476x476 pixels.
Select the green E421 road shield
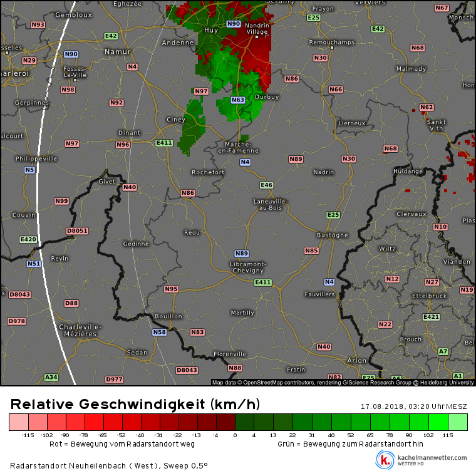(431, 317)
